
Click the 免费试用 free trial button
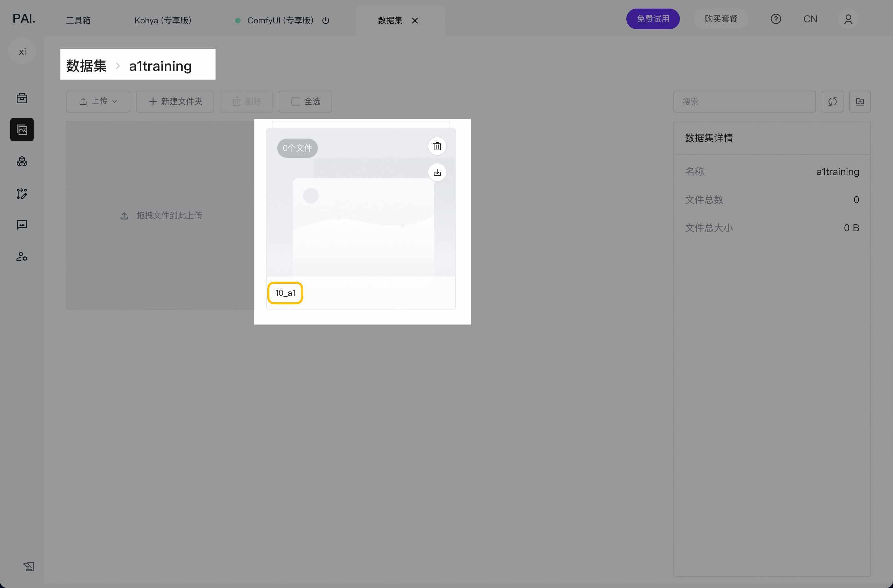[652, 19]
